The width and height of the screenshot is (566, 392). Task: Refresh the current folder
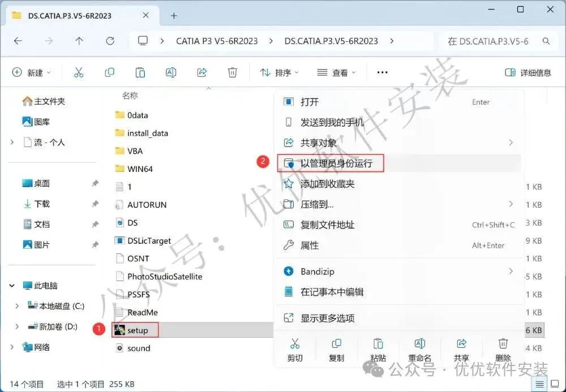click(110, 41)
